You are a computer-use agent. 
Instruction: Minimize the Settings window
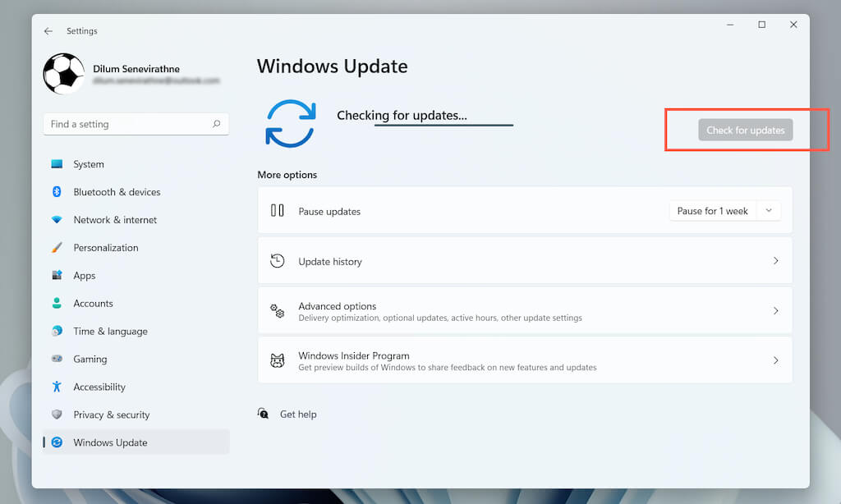[730, 25]
